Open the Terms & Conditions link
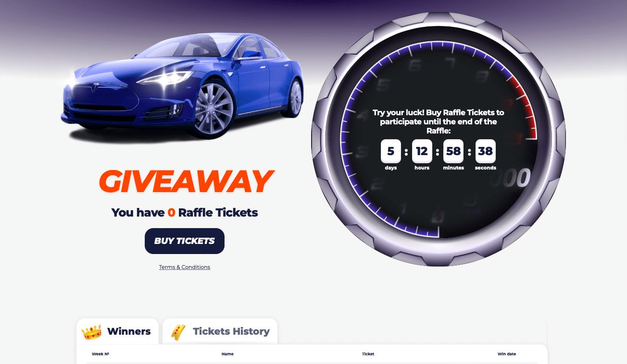The width and height of the screenshot is (627, 364). click(x=185, y=267)
